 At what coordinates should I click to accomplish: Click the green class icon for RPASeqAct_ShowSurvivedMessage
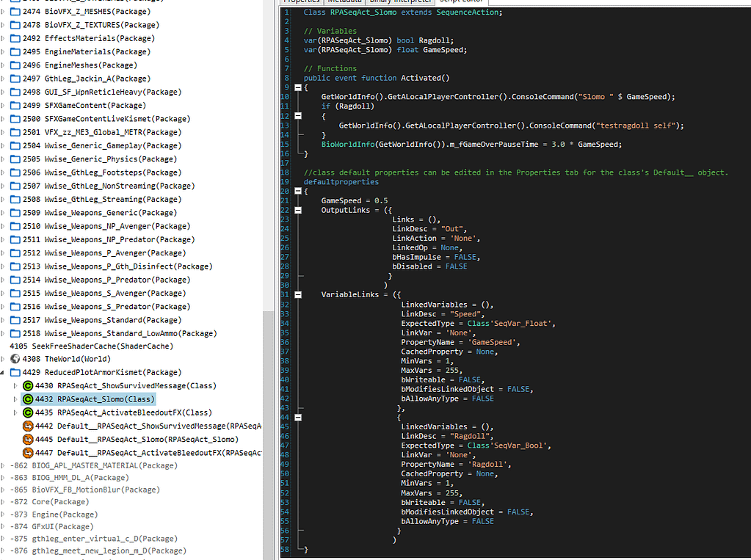[x=28, y=386]
